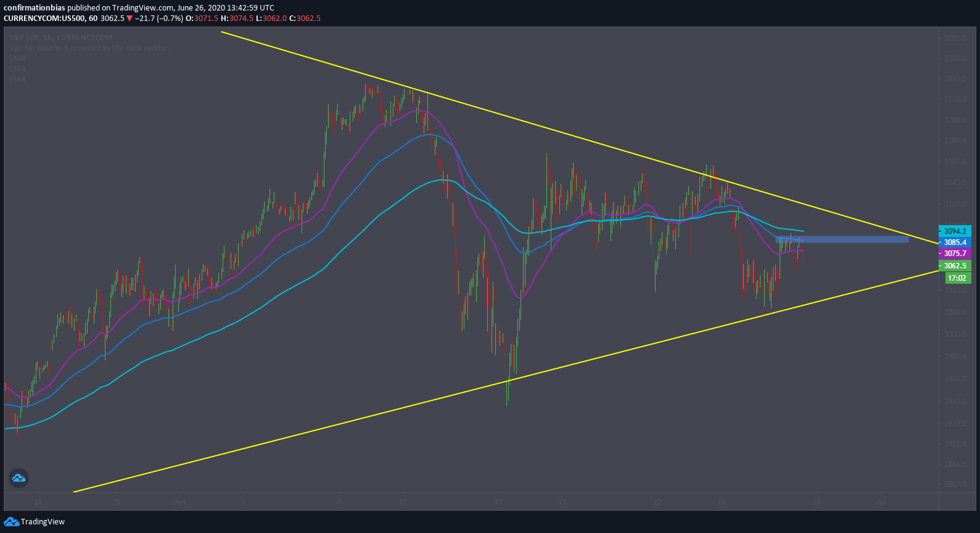The image size is (980, 533).
Task: Click the close price value C:3062.5
Action: click(305, 19)
